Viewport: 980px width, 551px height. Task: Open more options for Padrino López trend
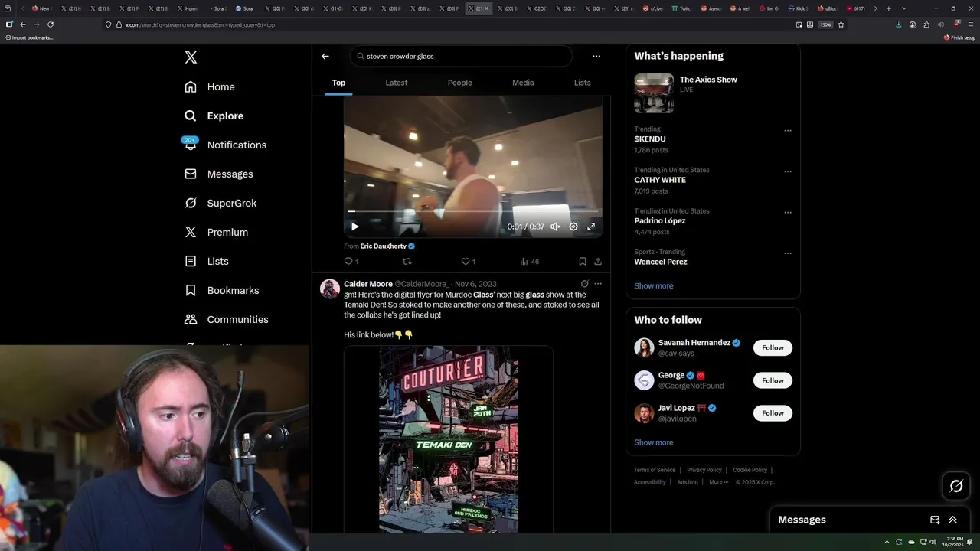(788, 213)
